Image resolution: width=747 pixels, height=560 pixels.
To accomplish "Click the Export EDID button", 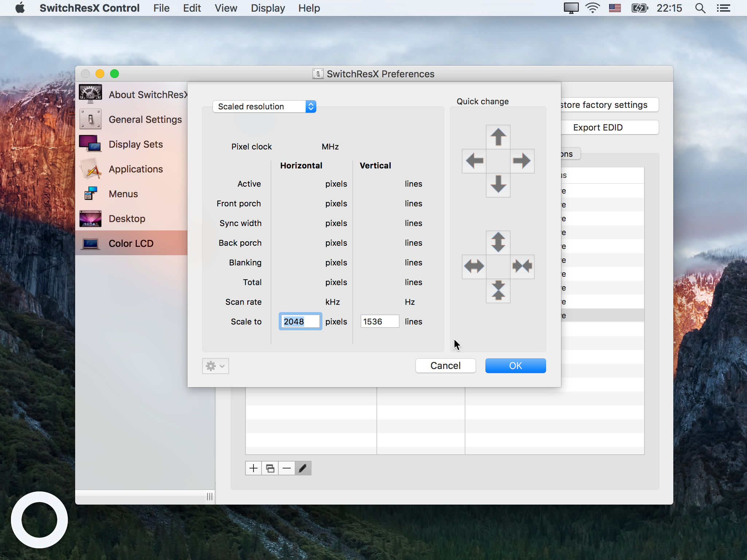I will 610,127.
